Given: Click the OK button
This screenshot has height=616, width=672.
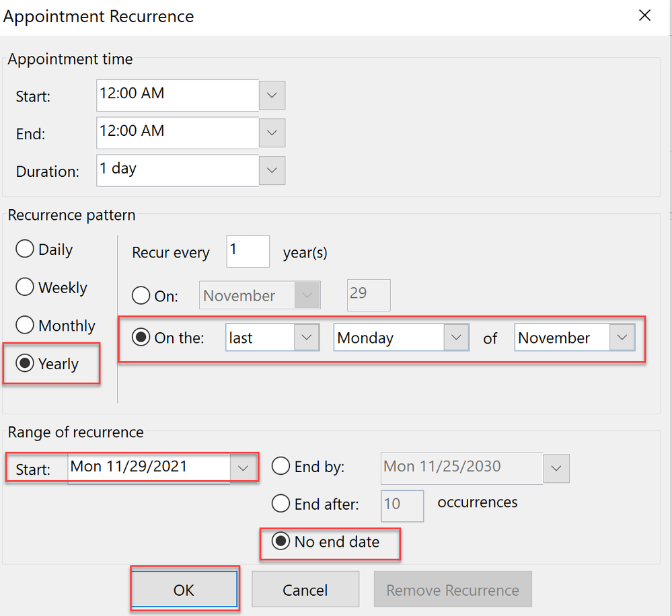Looking at the screenshot, I should click(184, 590).
